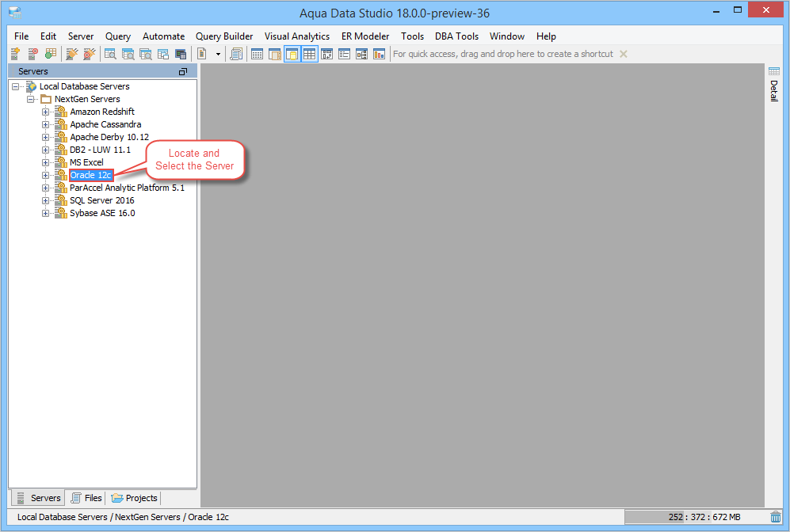Screen dimensions: 790x532
Task: Open the Edit menu
Action: coord(48,36)
